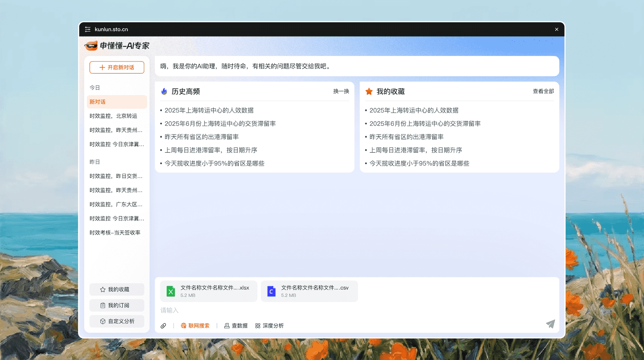
Task: Pick 历史高频 item 2025年上海转运中心的人效数据
Action: tap(209, 110)
